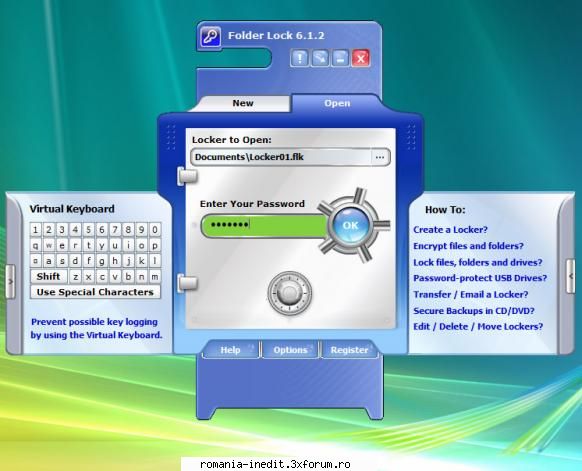The width and height of the screenshot is (582, 471).
Task: Open Secure Backups in CD/DVD? link
Action: [x=474, y=311]
